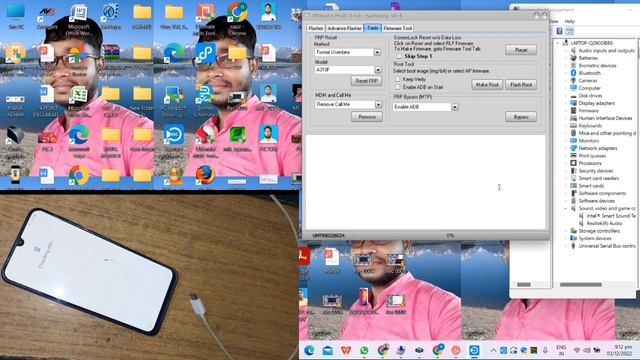Click the ENG IN language indicator
Viewport: 640px width, 360px height.
tap(561, 350)
